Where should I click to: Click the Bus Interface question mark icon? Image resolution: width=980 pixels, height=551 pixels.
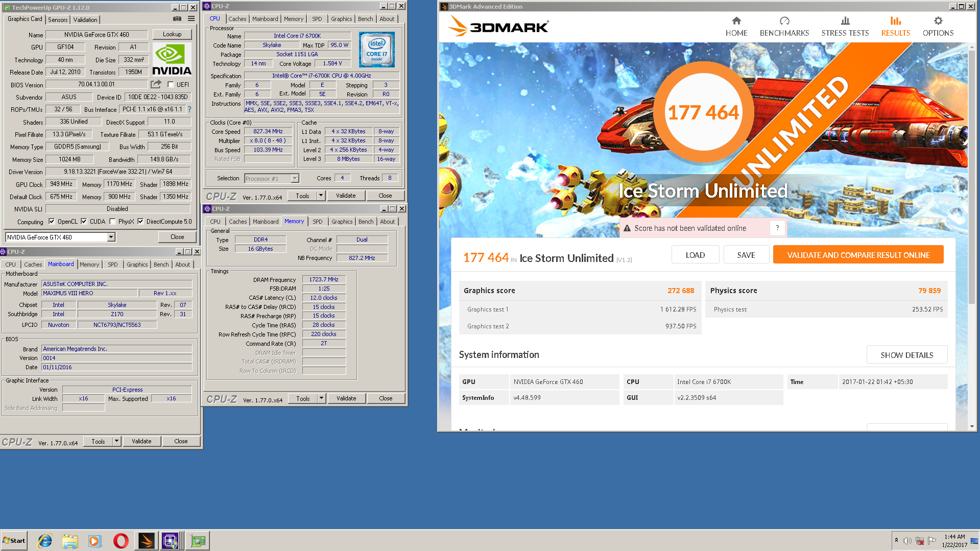(189, 109)
